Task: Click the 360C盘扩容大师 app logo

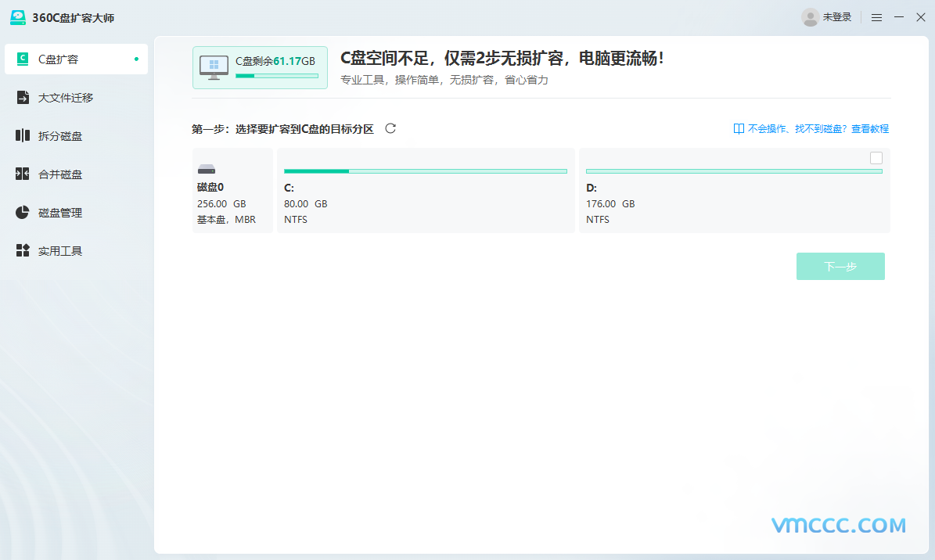Action: point(18,17)
